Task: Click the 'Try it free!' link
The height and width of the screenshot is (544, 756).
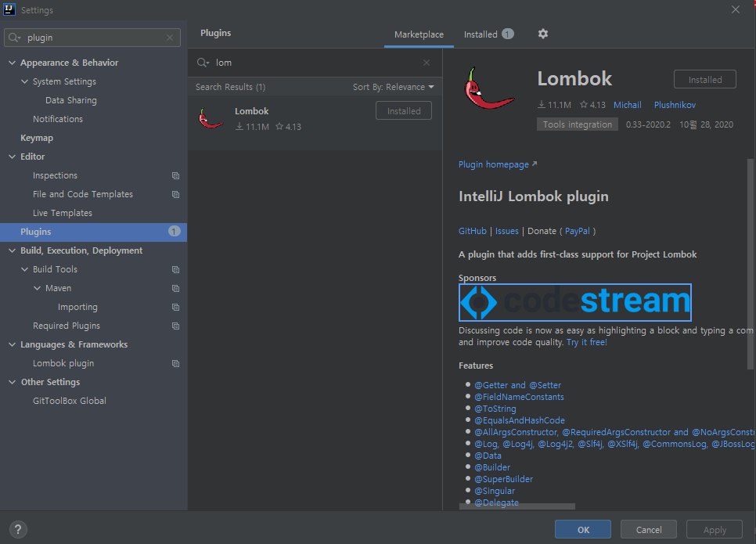Action: tap(587, 342)
